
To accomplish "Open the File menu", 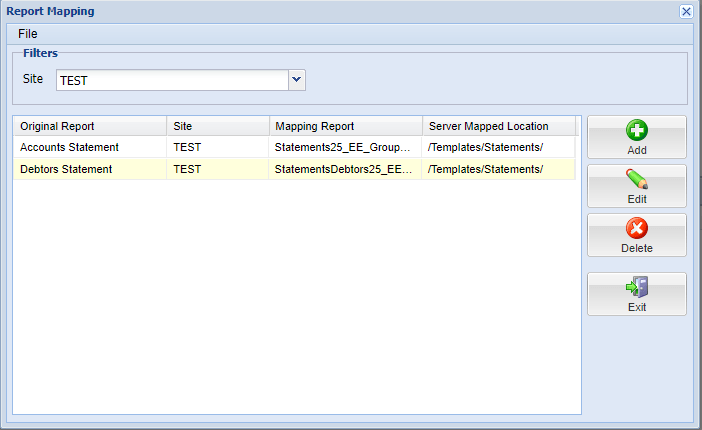I will tap(28, 34).
